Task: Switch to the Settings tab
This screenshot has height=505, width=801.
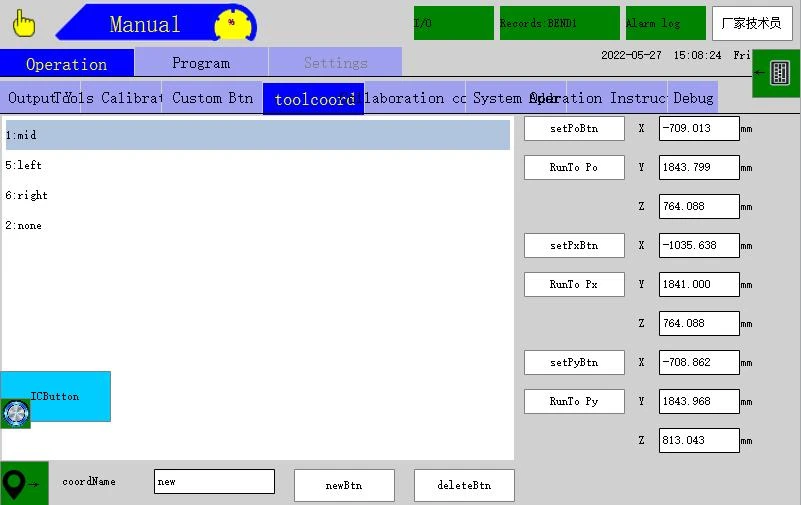Action: click(x=336, y=62)
